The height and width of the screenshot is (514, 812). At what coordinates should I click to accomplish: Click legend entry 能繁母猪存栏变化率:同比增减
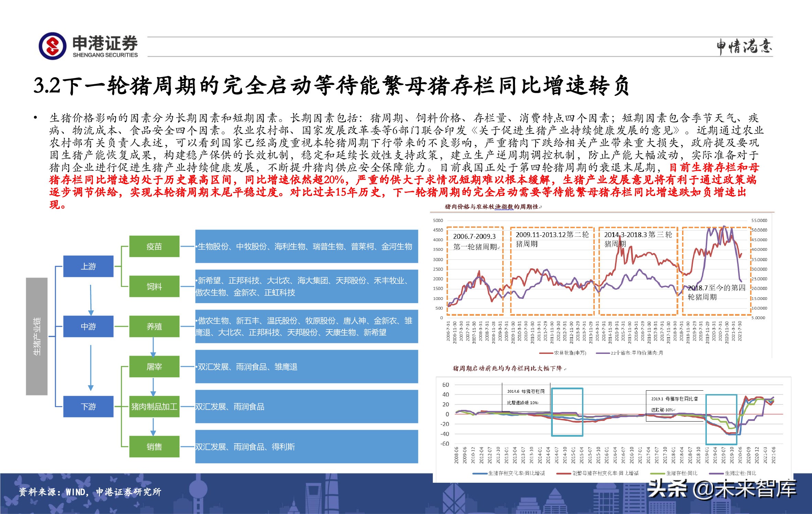[597, 473]
